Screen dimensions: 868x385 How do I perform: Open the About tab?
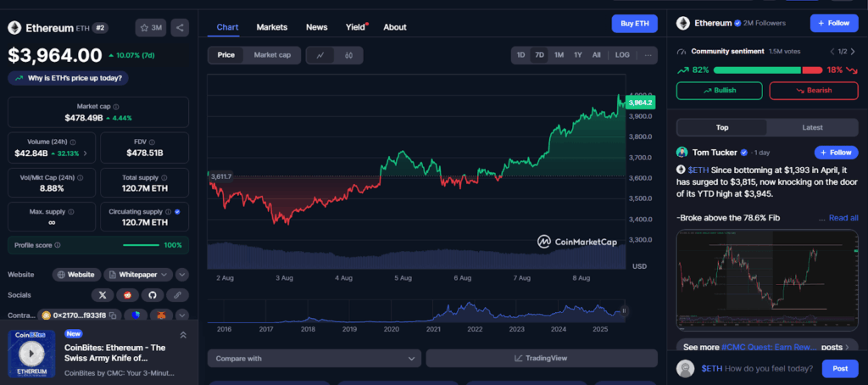pos(395,27)
